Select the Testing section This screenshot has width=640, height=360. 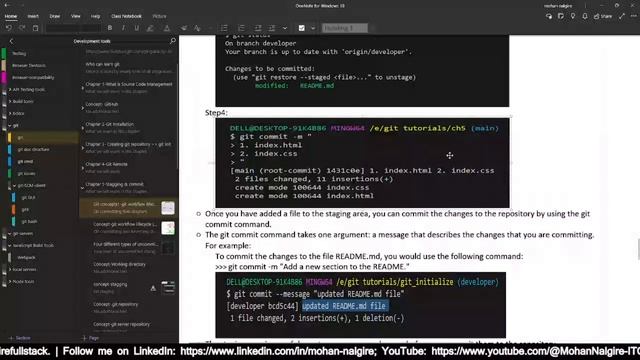click(x=19, y=53)
